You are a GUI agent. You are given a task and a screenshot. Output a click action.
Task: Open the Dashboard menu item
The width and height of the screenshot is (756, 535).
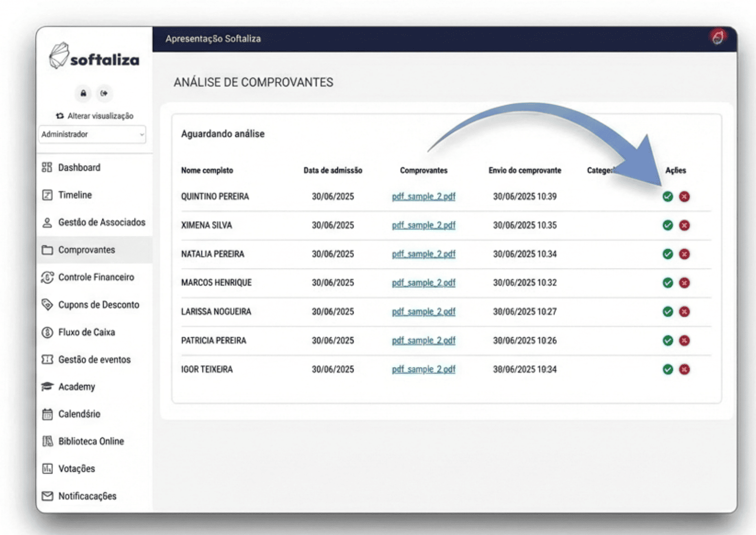click(79, 167)
